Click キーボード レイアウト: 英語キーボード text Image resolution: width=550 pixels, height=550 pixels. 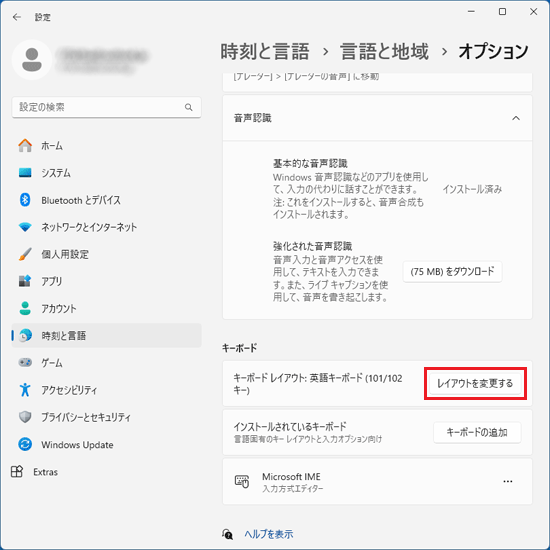(318, 384)
